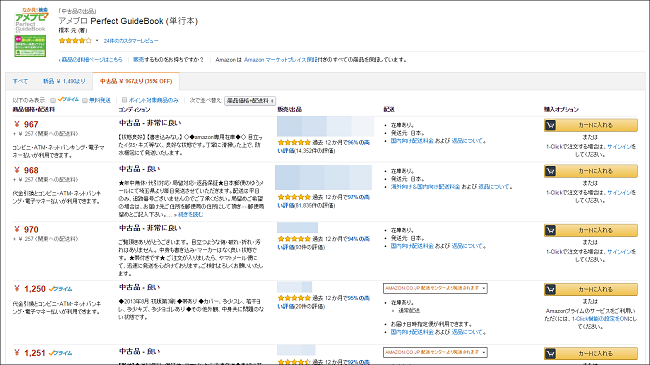Open AMAZON.CO.JP 配送センター dropdown in ¥1,250 row
Screen dimensions: 650x365
tap(435, 288)
